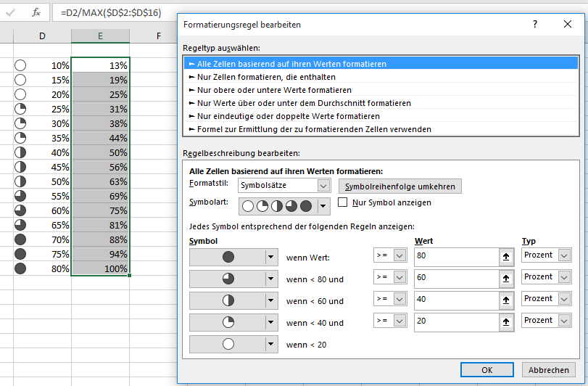Click range selector icon beside value 40

[x=504, y=300]
